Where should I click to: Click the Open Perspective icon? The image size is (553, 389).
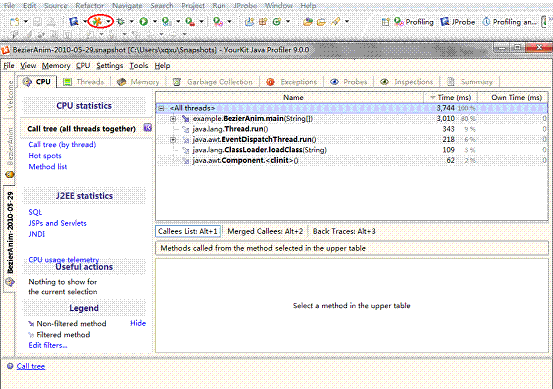(x=385, y=22)
